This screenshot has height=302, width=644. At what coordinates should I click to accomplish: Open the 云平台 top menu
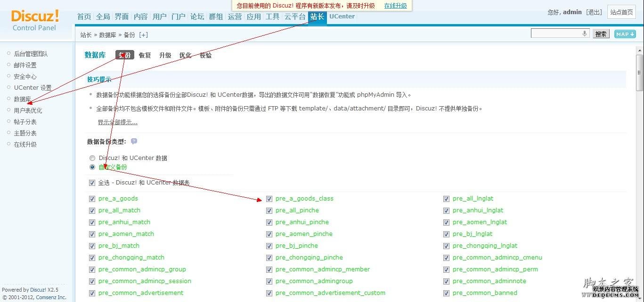coord(295,17)
